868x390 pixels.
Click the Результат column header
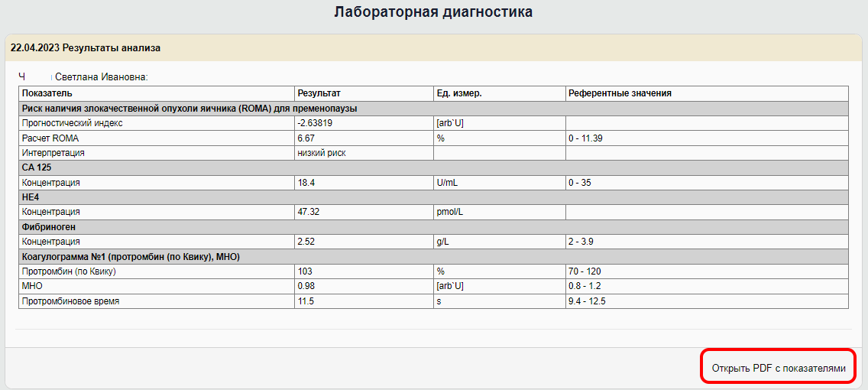319,93
